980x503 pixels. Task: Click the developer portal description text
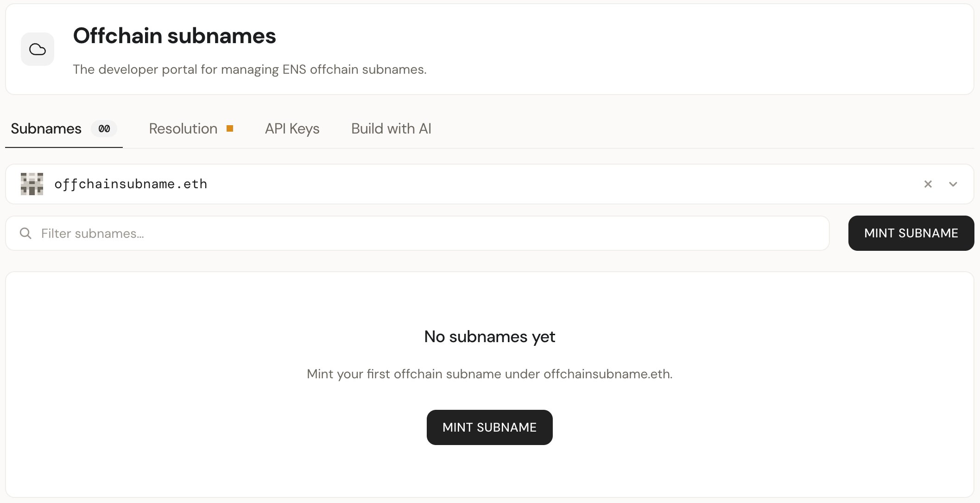pyautogui.click(x=250, y=70)
